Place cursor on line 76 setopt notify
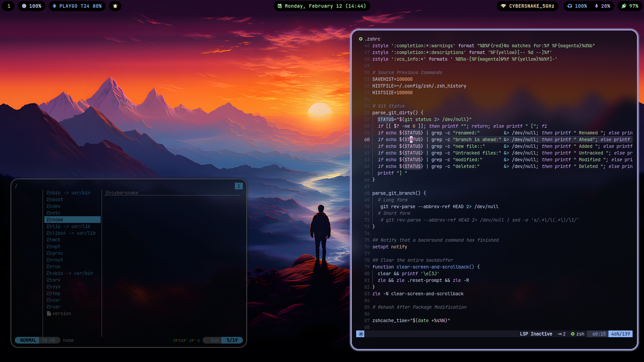644x362 pixels. (389, 247)
